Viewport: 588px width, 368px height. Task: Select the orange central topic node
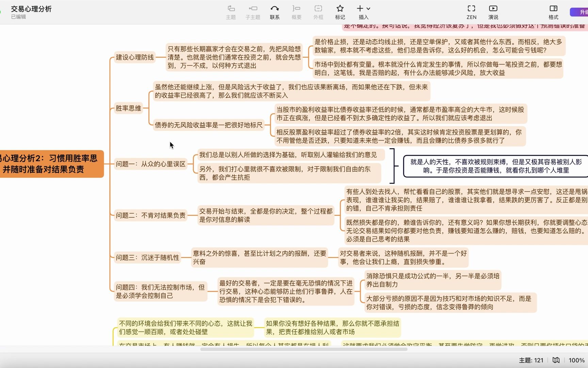coord(51,164)
